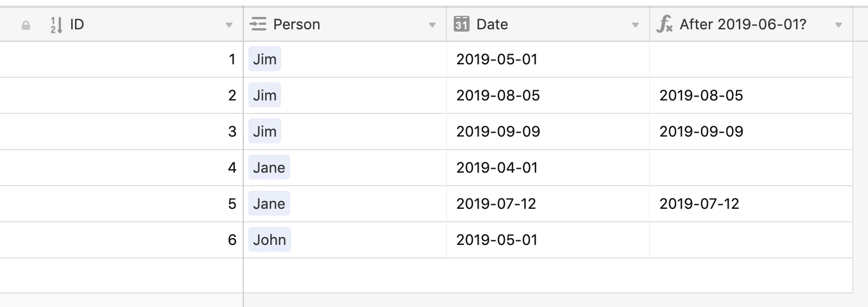Click the empty formula cell in row 1
The width and height of the screenshot is (868, 307).
(751, 59)
